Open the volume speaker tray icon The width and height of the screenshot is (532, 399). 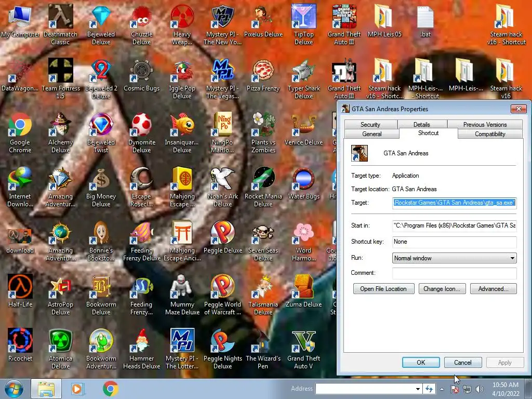(479, 389)
